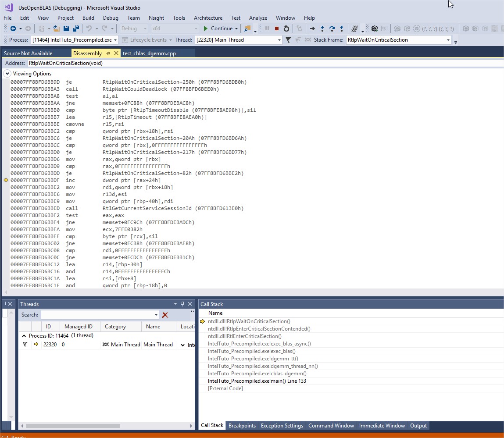Expand the thread Location dropdown arrow
This screenshot has width=504, height=438.
(x=182, y=345)
